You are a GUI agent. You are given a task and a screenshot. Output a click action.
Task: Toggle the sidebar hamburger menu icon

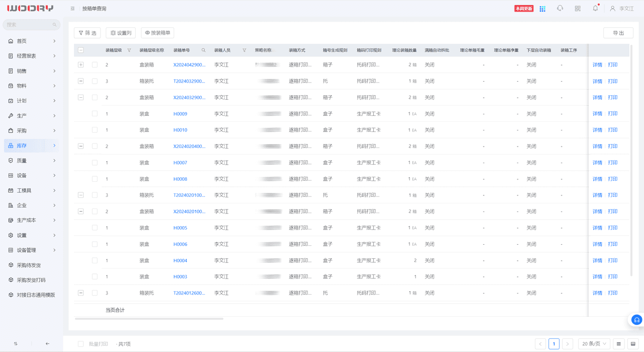coord(72,9)
